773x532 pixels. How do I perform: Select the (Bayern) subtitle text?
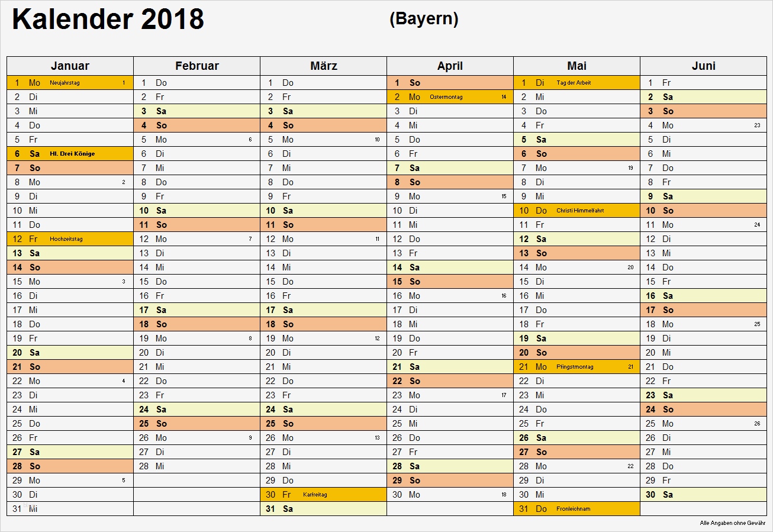click(x=424, y=19)
